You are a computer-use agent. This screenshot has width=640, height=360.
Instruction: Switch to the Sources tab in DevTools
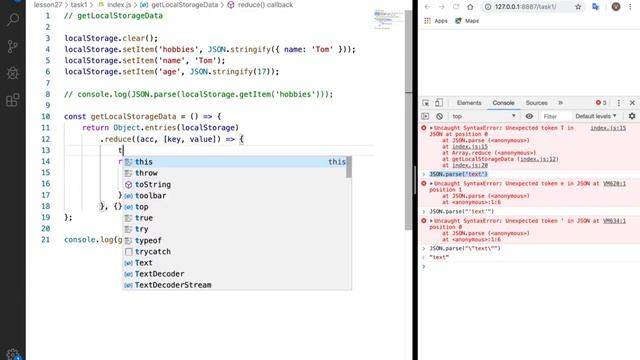point(536,103)
